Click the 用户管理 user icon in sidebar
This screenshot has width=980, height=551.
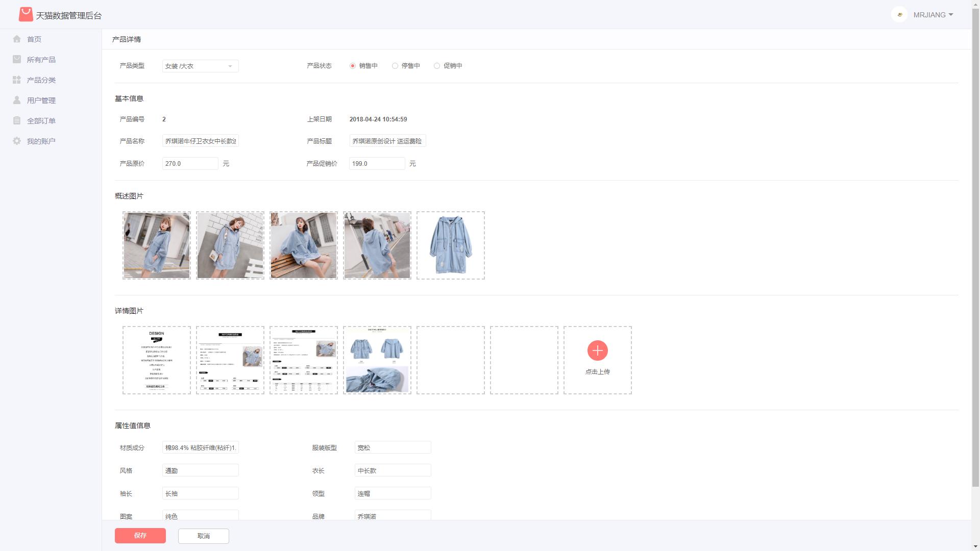(x=17, y=100)
